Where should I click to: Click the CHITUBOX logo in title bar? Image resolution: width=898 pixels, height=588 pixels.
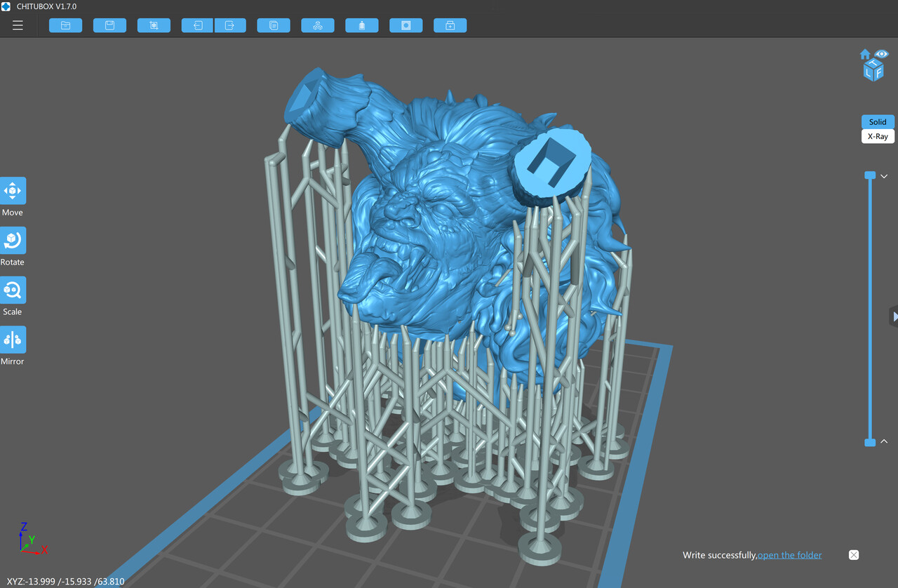pos(6,6)
